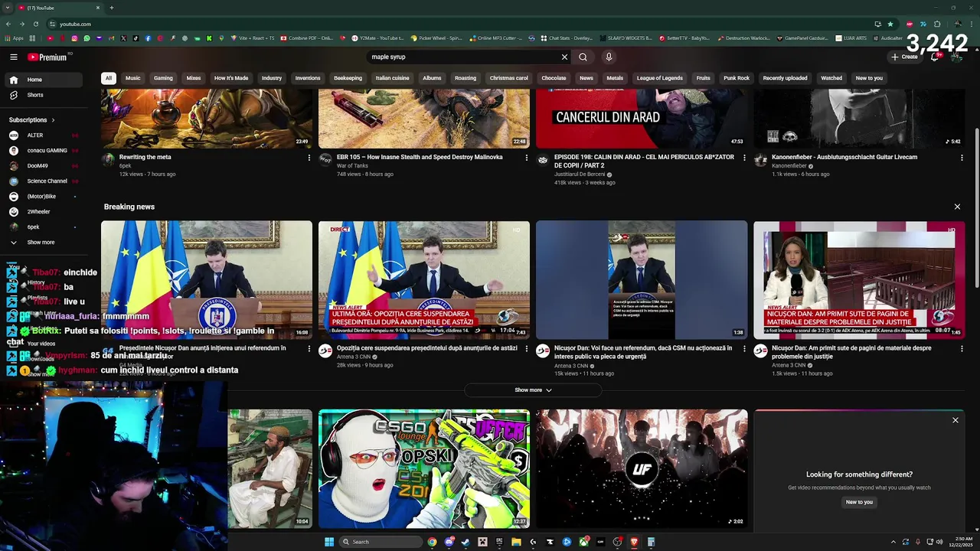Screen dimensions: 980x551
Task: Reload the page in the browser
Action: pyautogui.click(x=35, y=24)
